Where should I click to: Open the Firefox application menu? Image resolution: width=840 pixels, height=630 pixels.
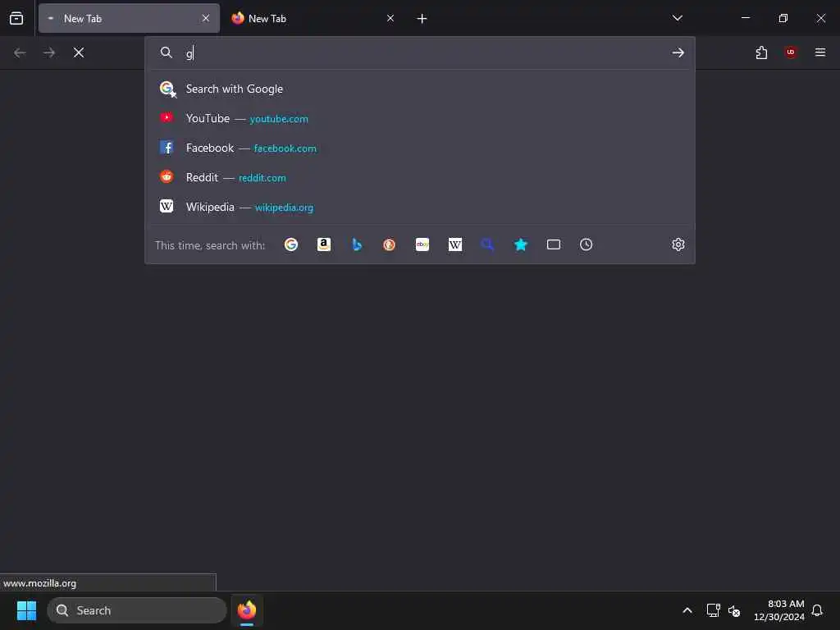[820, 52]
